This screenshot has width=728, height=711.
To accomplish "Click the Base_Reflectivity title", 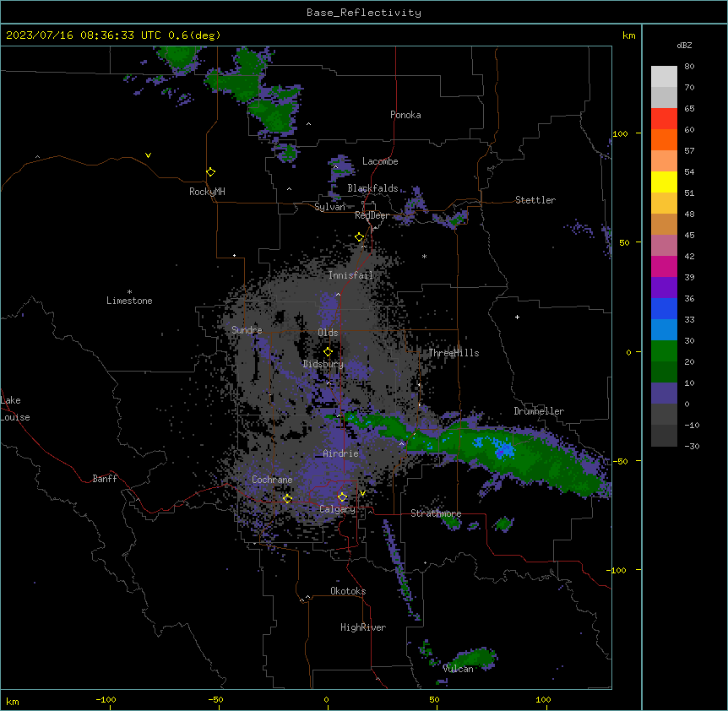I will tap(364, 13).
